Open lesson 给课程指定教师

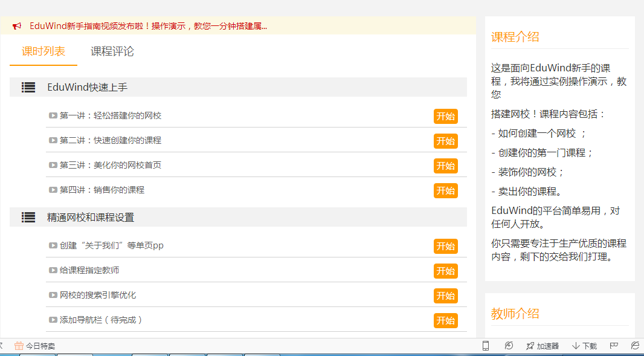[89, 270]
